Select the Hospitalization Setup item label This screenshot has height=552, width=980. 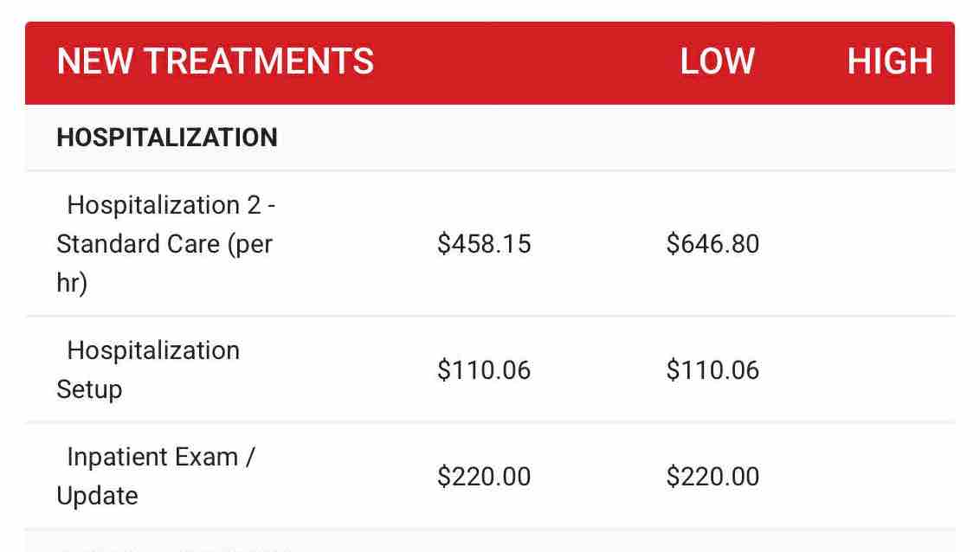(148, 369)
